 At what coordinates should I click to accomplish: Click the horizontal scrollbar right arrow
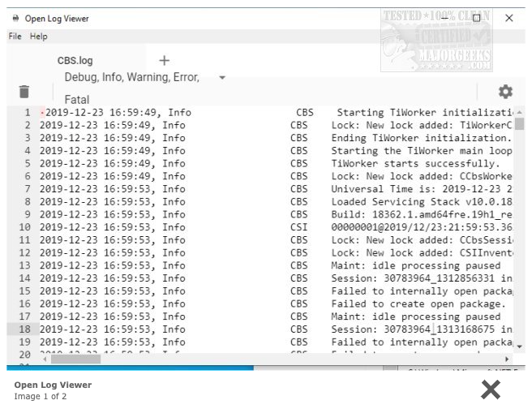(x=508, y=358)
